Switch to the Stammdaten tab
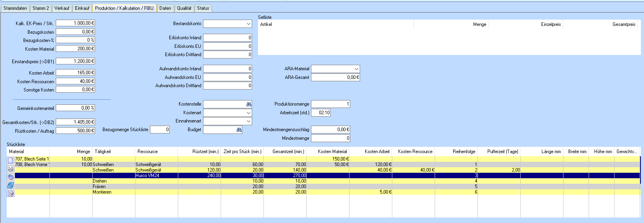This screenshot has height=223, width=644. coord(15,8)
